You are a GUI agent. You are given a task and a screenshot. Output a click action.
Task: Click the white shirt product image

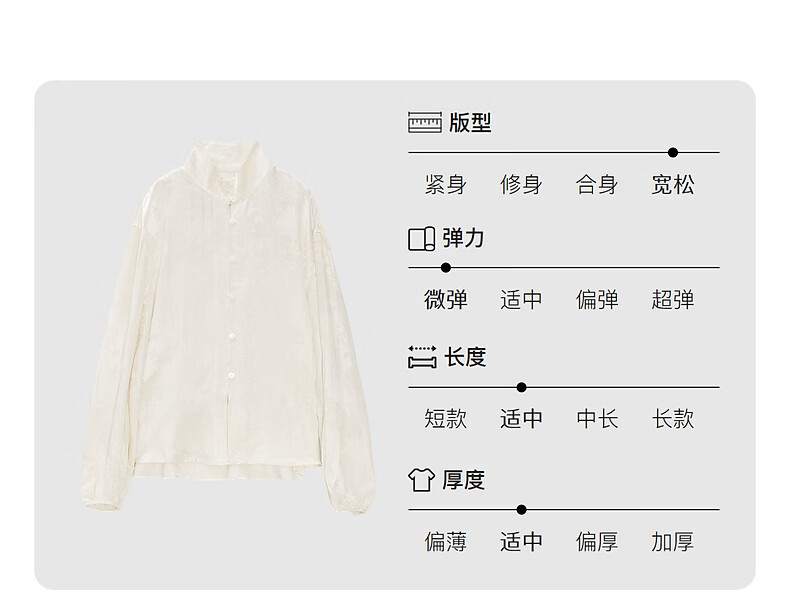[x=227, y=326]
